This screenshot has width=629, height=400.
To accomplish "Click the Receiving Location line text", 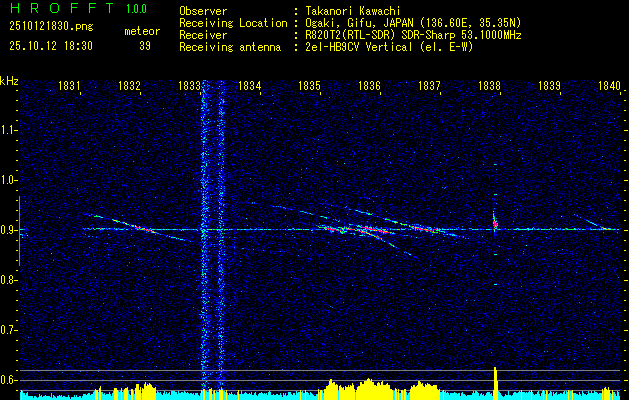I will tap(350, 23).
